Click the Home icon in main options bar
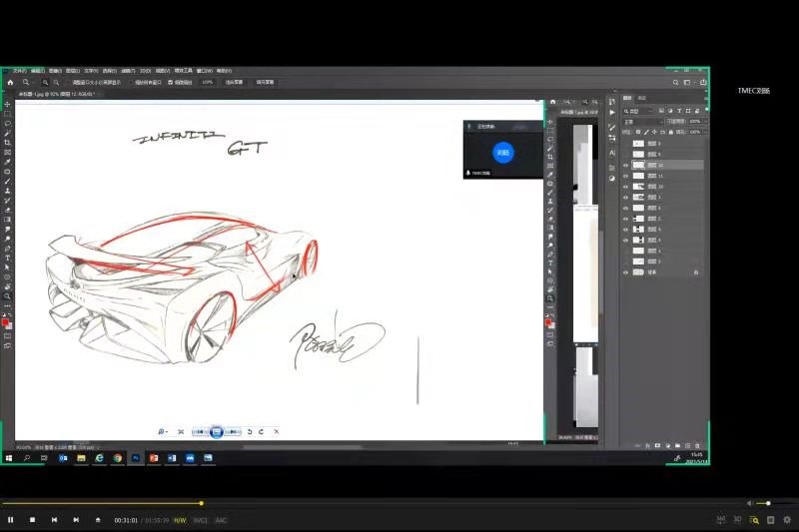Image resolution: width=799 pixels, height=532 pixels. [x=10, y=82]
